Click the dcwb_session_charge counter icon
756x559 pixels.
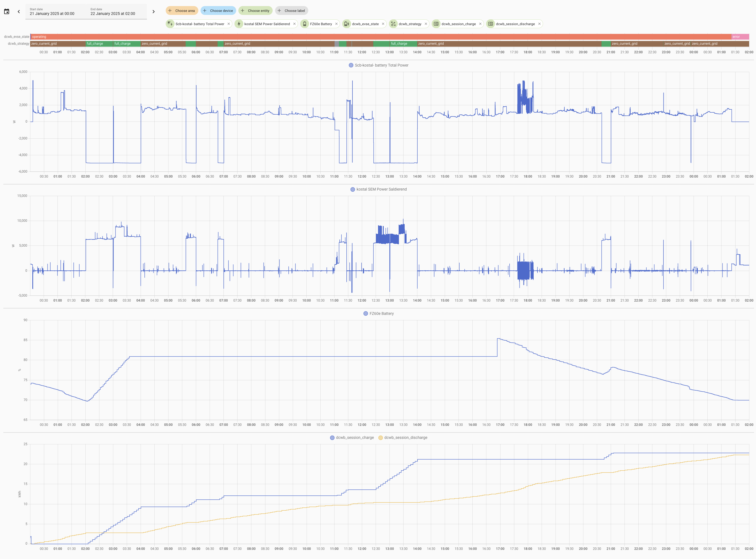pyautogui.click(x=436, y=24)
